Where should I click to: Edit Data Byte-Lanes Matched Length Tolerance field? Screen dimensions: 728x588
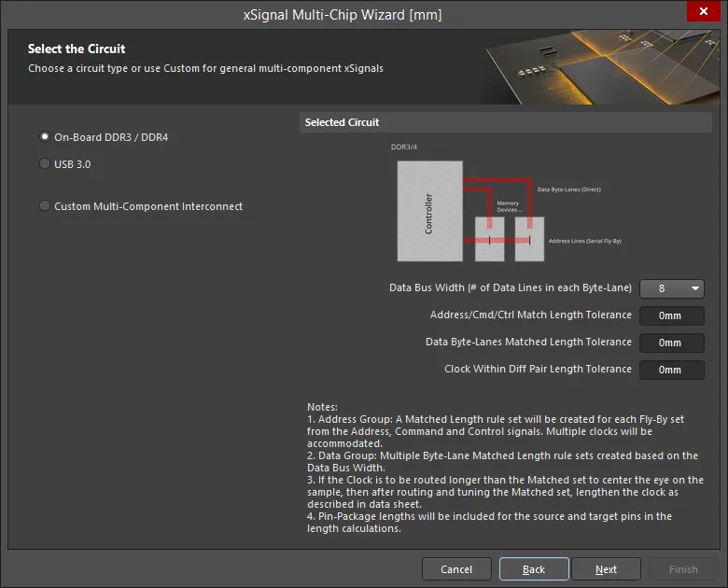(672, 343)
